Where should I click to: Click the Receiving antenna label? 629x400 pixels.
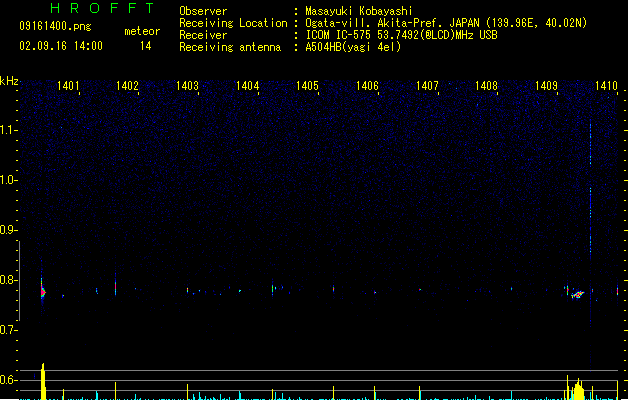tap(230, 47)
